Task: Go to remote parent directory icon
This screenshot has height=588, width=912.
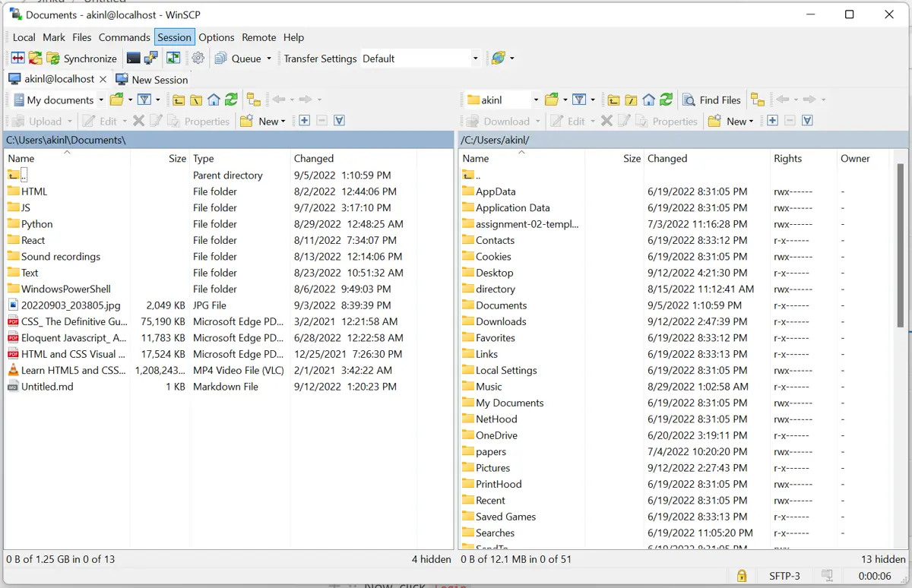Action: click(613, 100)
